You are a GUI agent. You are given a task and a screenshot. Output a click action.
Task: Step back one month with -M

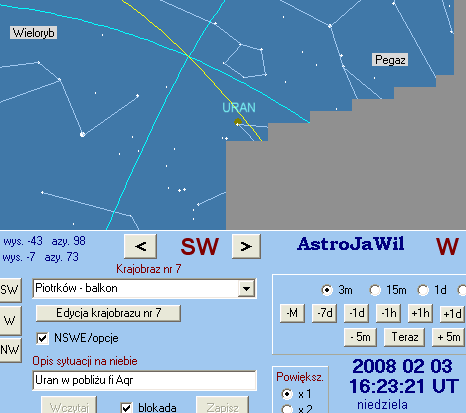pos(292,313)
